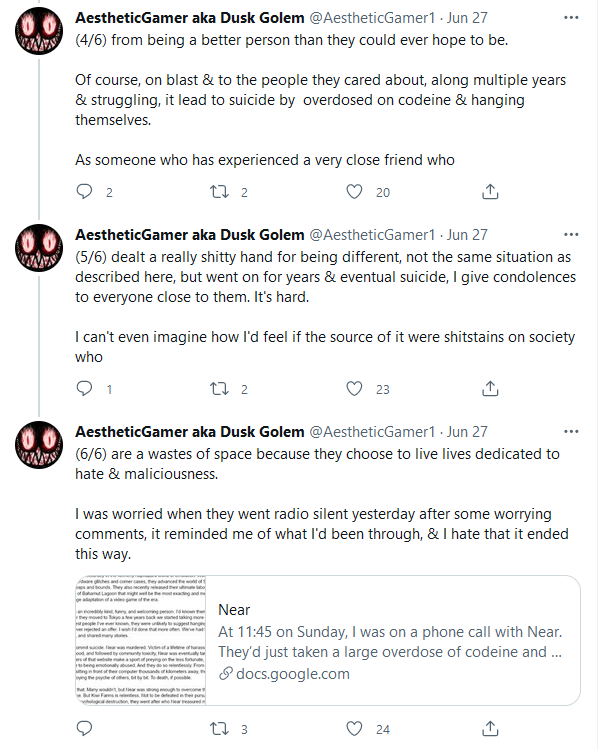Click the profile avatar on the (4/6) tweet
The width and height of the screenshot is (602, 750).
point(39,31)
